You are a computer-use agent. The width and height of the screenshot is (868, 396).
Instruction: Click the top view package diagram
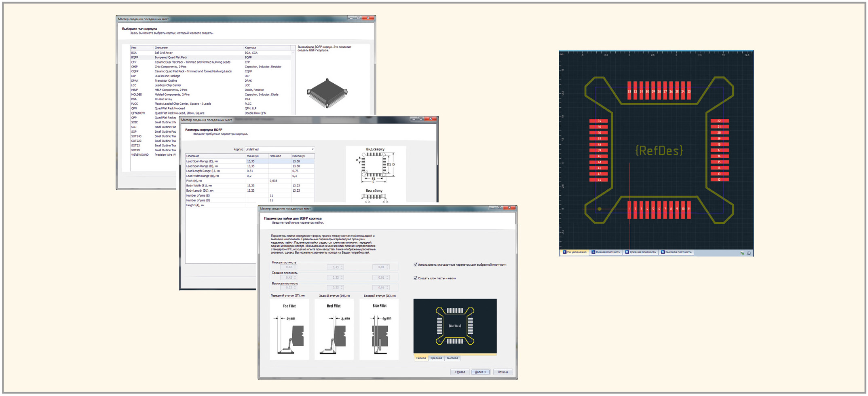tap(376, 166)
